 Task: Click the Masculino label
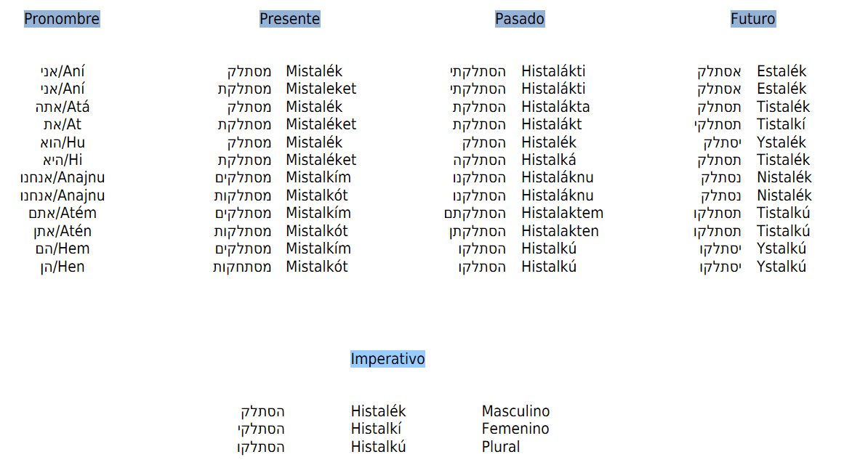pos(515,411)
